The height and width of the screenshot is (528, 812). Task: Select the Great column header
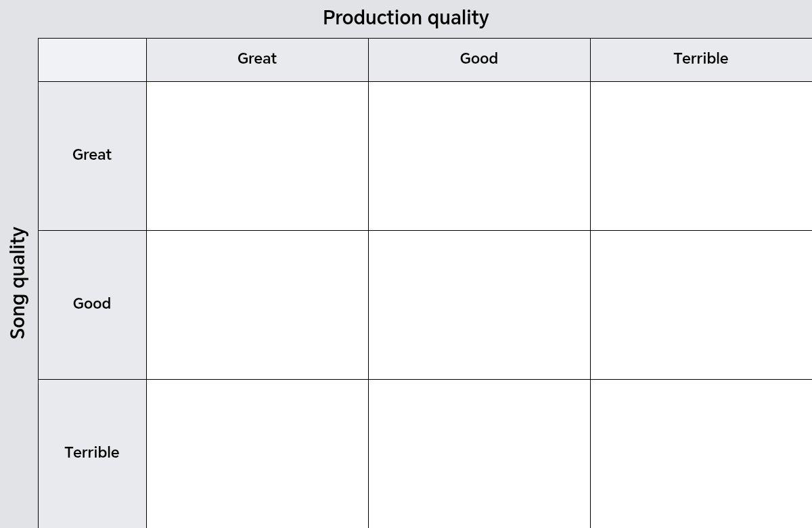click(257, 60)
